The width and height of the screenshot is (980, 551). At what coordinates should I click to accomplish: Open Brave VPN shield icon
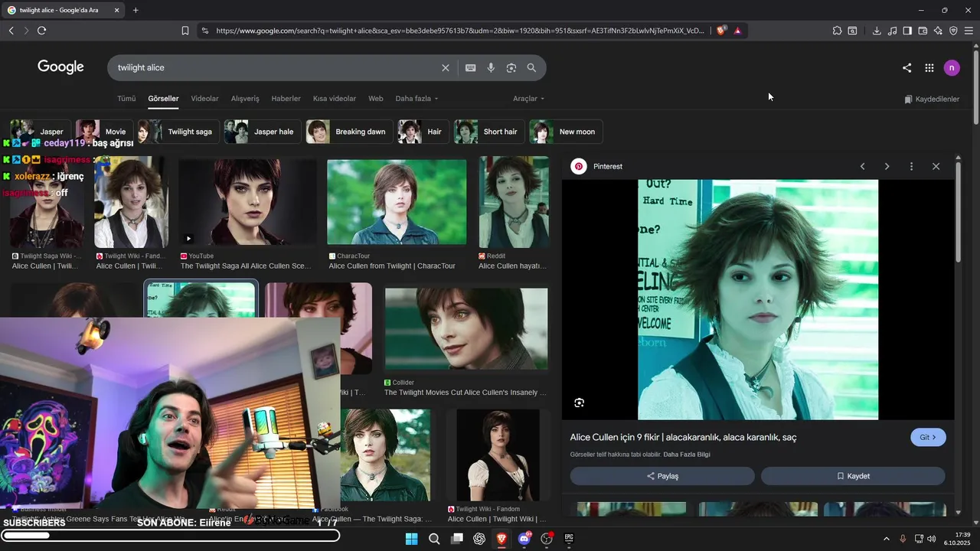953,31
